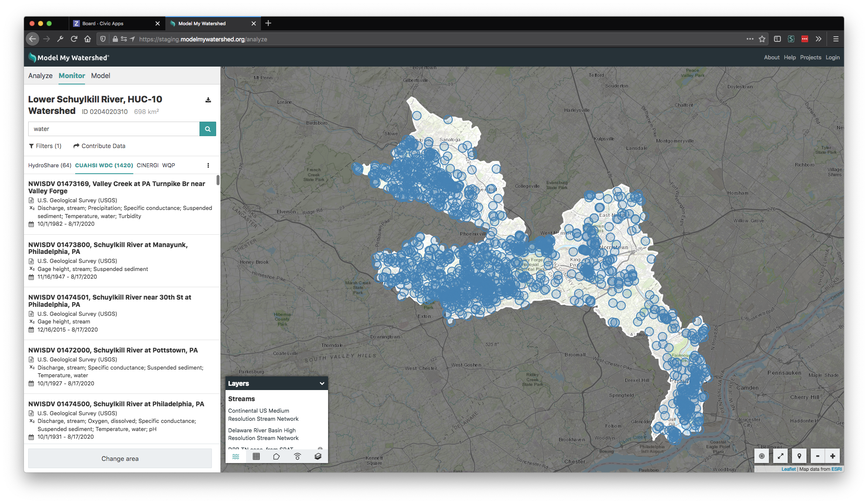
Task: Click the Model My Watershed logo
Action: [69, 58]
